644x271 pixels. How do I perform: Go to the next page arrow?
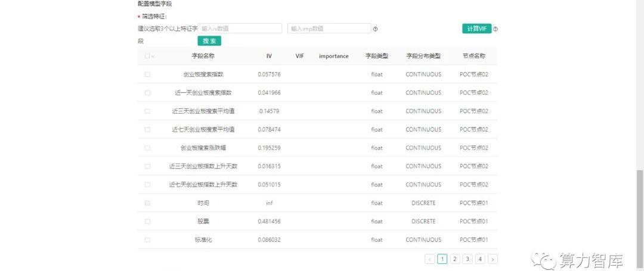pos(493,259)
